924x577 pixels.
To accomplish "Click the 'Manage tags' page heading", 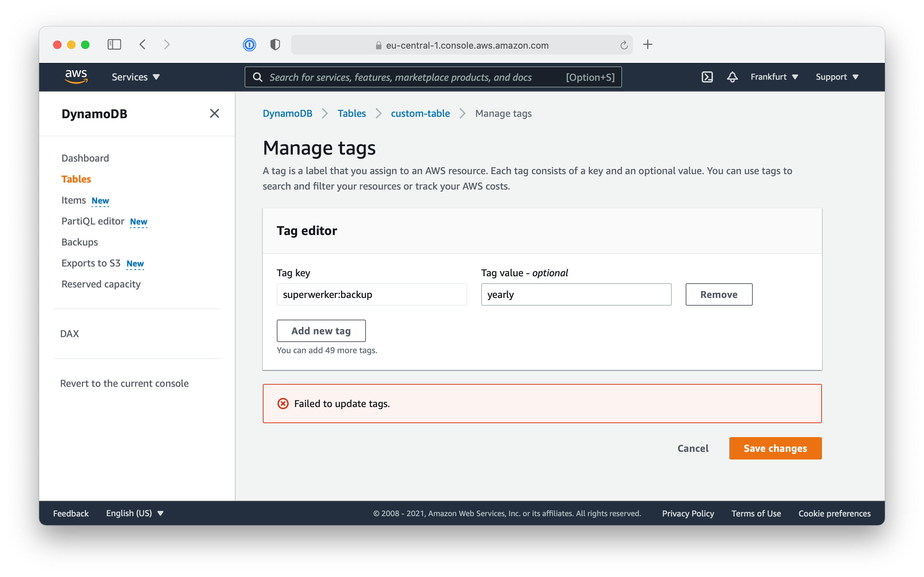I will tap(319, 148).
